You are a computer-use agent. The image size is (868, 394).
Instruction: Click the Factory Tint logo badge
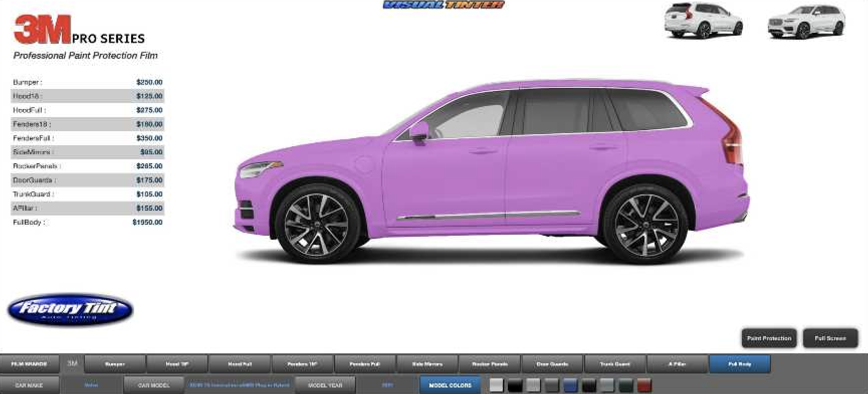point(70,310)
